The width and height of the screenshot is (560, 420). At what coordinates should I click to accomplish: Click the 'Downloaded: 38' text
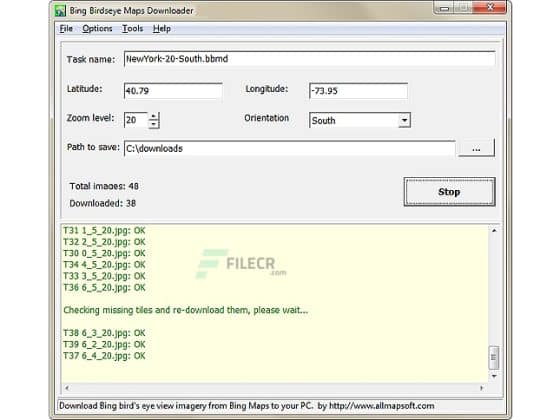click(102, 204)
